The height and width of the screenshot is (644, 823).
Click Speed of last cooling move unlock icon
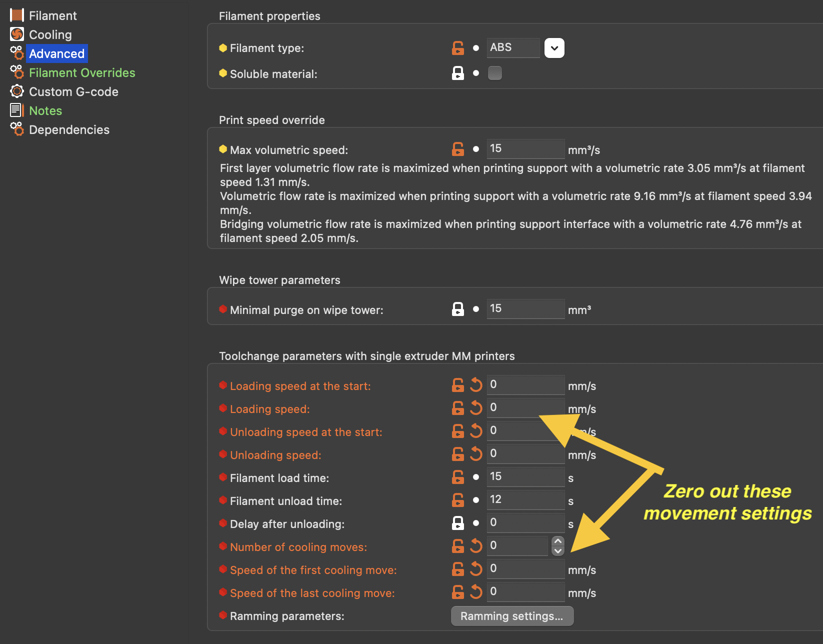[x=458, y=592]
